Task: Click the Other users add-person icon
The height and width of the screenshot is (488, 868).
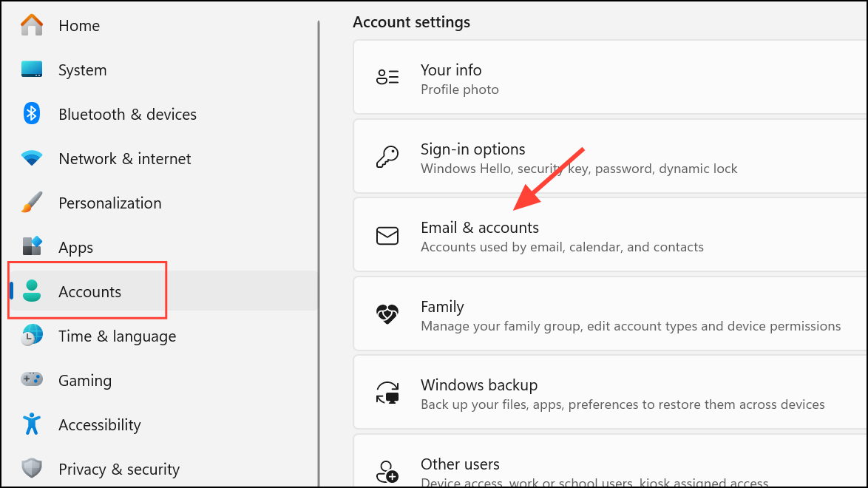Action: tap(387, 472)
